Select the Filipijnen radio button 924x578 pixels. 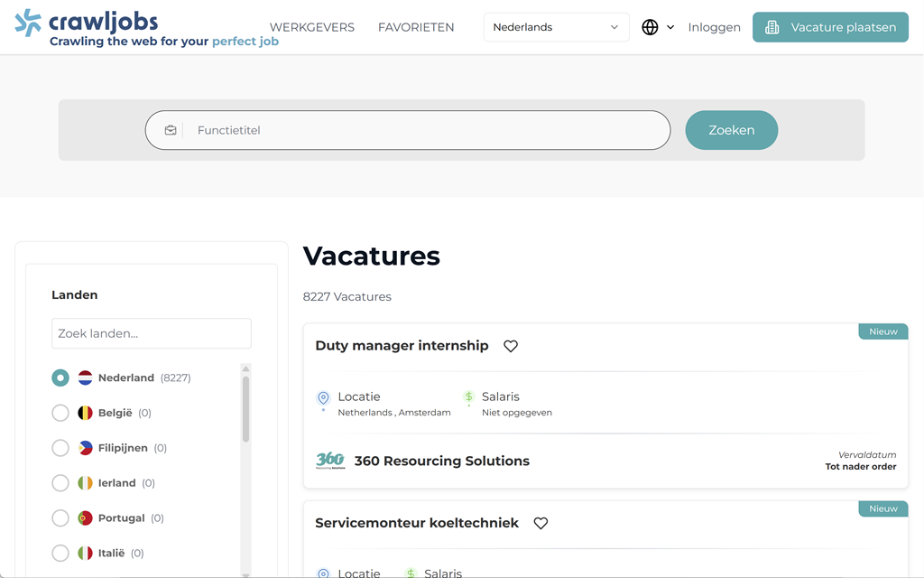click(x=60, y=448)
